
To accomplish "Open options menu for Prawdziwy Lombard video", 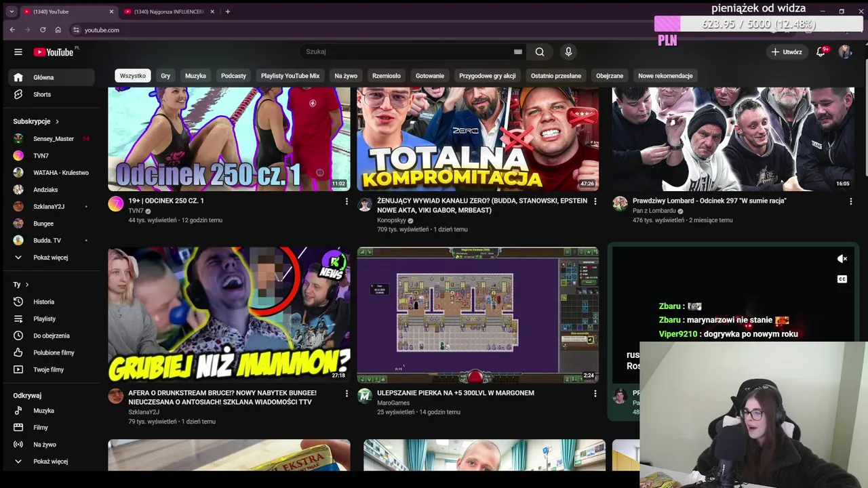I will tap(850, 201).
